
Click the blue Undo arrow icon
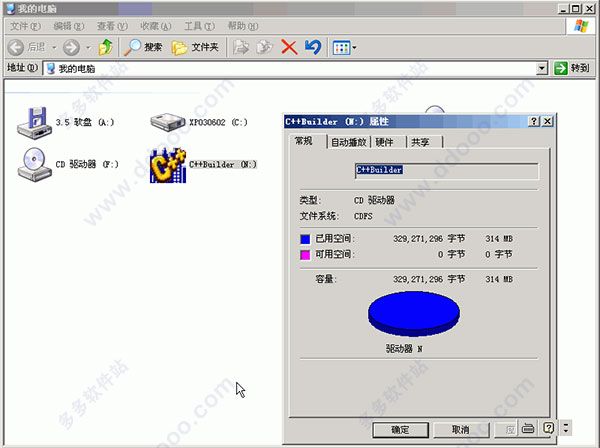[313, 47]
